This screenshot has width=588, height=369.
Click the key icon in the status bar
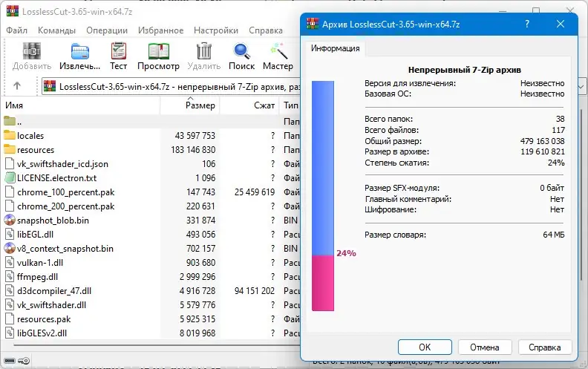(24, 361)
